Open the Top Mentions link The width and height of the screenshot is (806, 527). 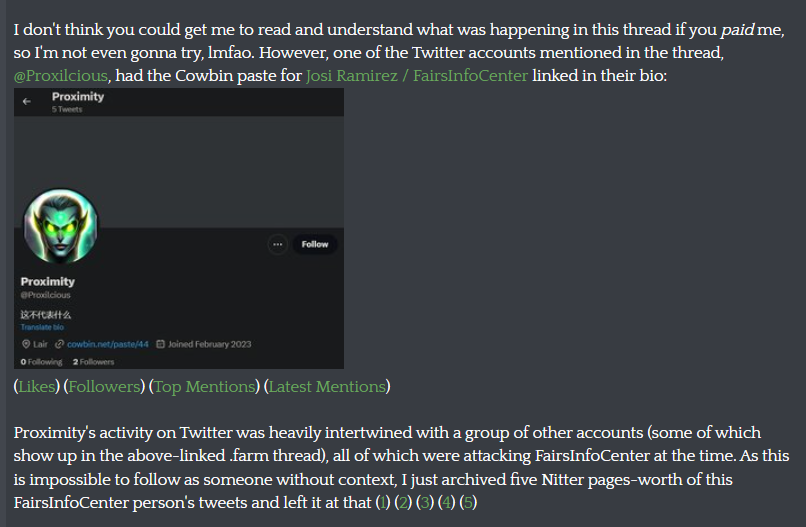click(205, 386)
